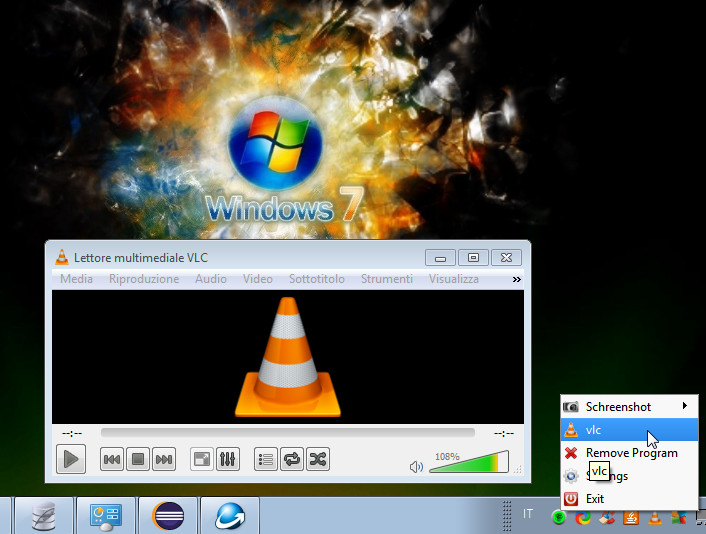Choose Exit in the tray context menu
This screenshot has height=534, width=706.
pyautogui.click(x=629, y=498)
